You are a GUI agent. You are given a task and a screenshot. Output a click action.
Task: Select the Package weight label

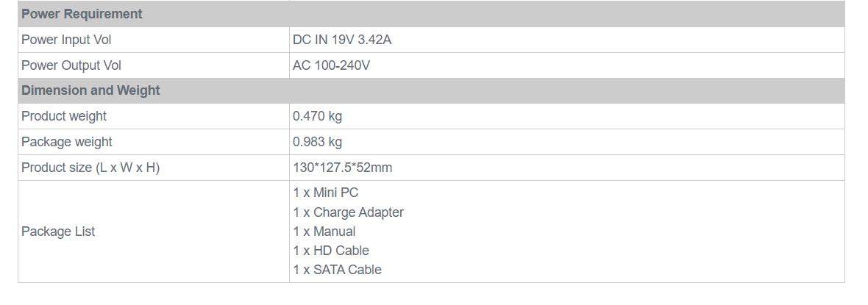click(67, 142)
